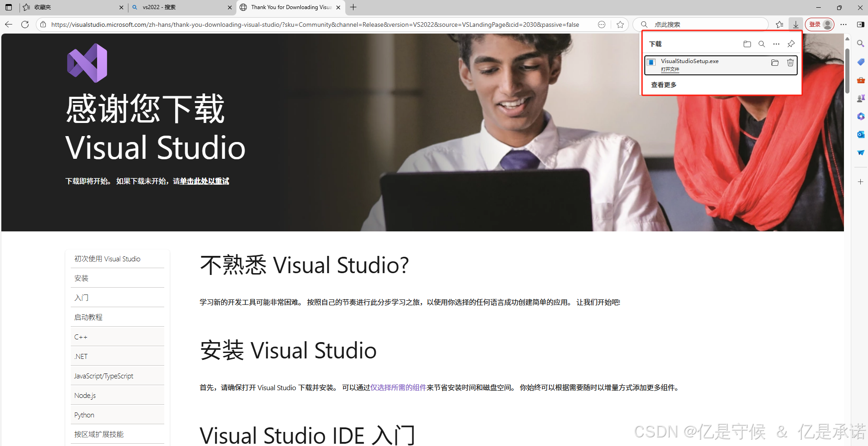Select 按区域扩展技能 navigation item
The image size is (868, 446).
click(x=118, y=434)
